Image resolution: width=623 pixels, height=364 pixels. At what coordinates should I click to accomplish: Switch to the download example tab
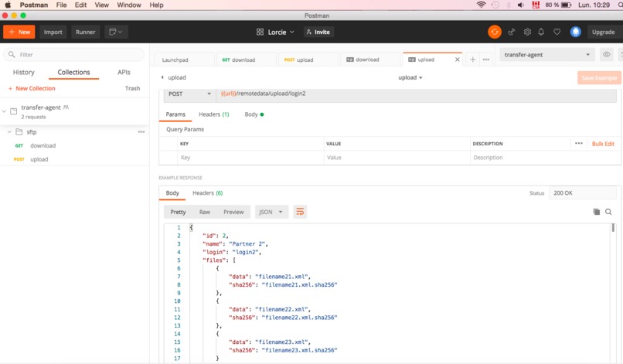point(370,60)
